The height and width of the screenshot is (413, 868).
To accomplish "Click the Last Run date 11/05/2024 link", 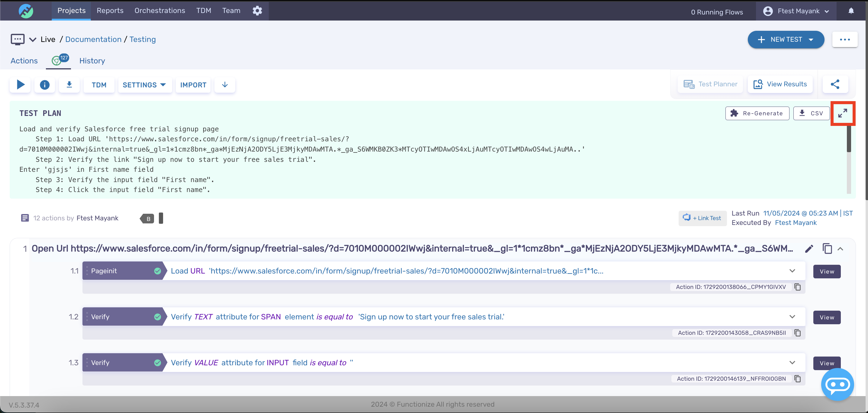I will (x=808, y=213).
